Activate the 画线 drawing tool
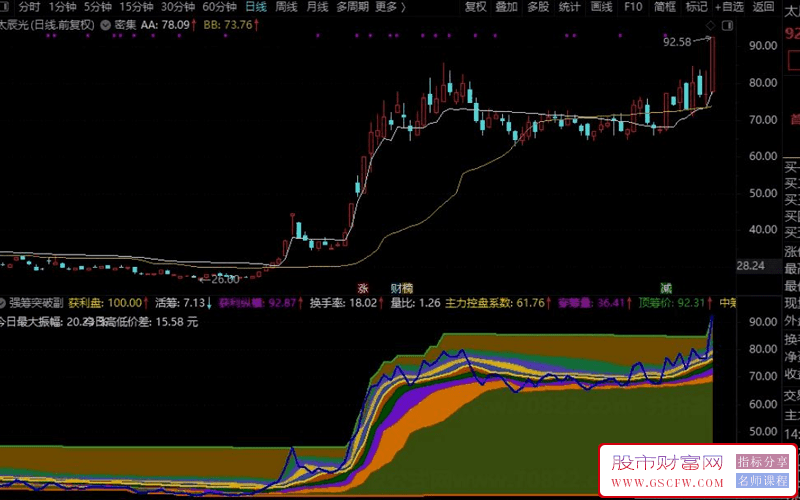 tap(602, 7)
